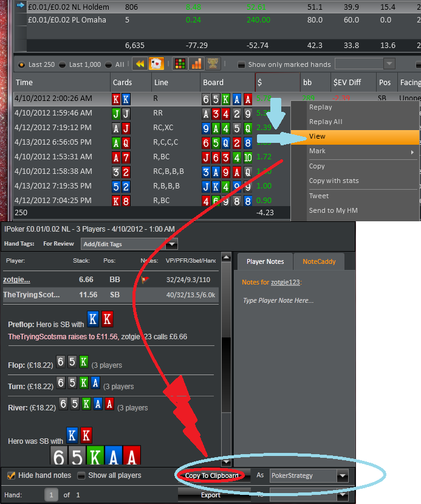Open the marked hands filter dropdown
Viewport: 421px width, 504px height.
tap(389, 64)
